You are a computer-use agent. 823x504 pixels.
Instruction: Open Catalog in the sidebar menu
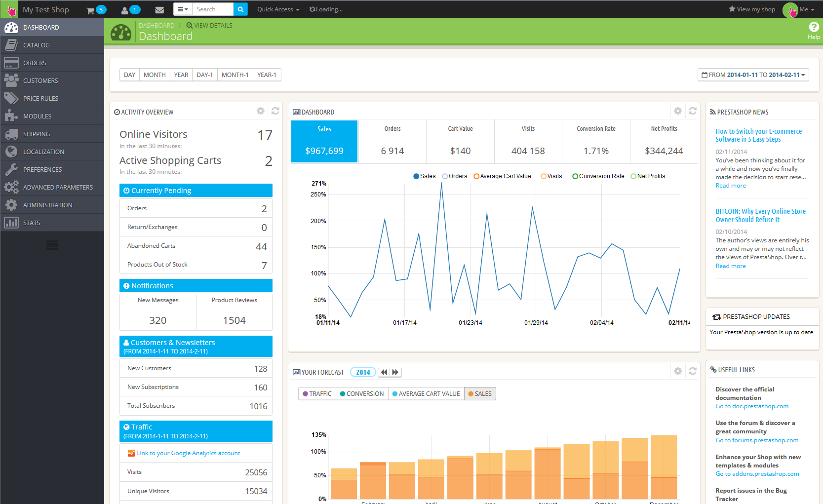37,45
